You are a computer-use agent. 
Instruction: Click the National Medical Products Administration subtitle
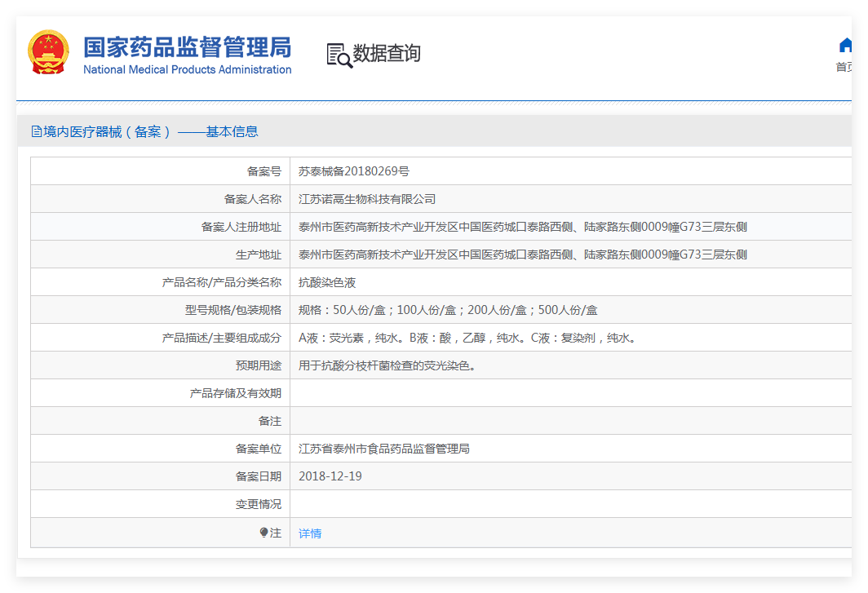(187, 70)
